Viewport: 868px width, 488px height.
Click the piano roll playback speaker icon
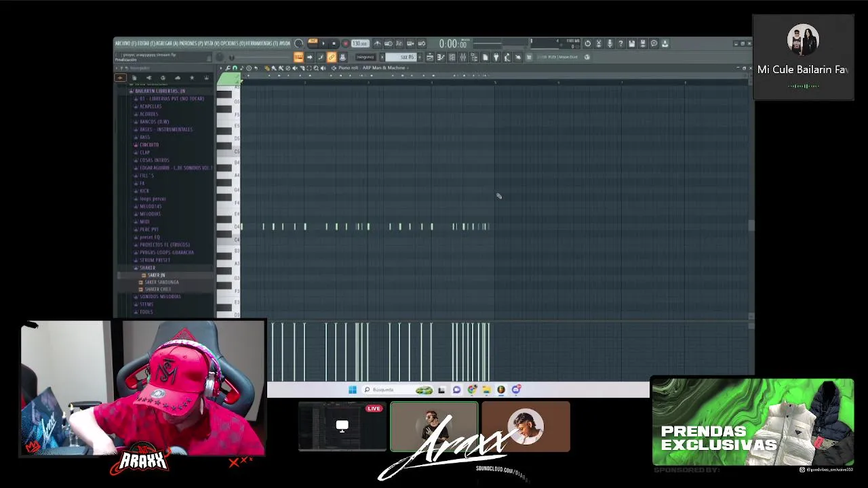323,68
